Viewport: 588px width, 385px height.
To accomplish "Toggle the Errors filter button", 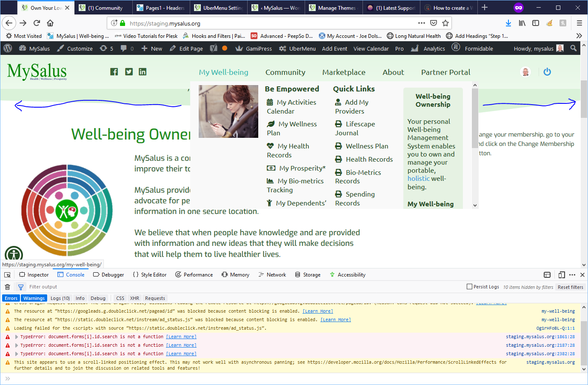I will [x=11, y=298].
